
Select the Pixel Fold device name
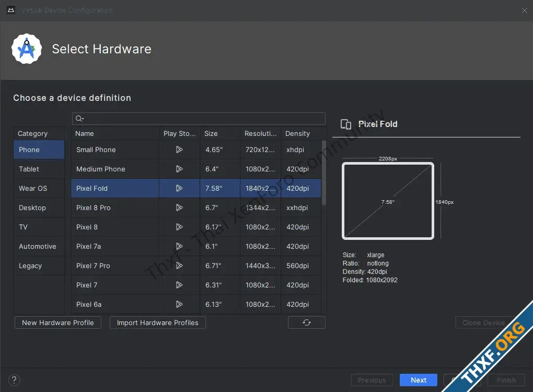click(92, 188)
